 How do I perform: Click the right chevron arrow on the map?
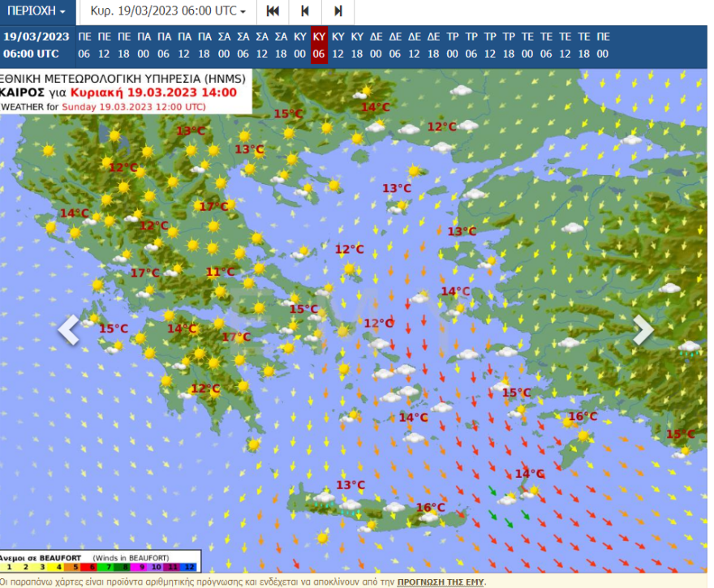click(x=645, y=330)
